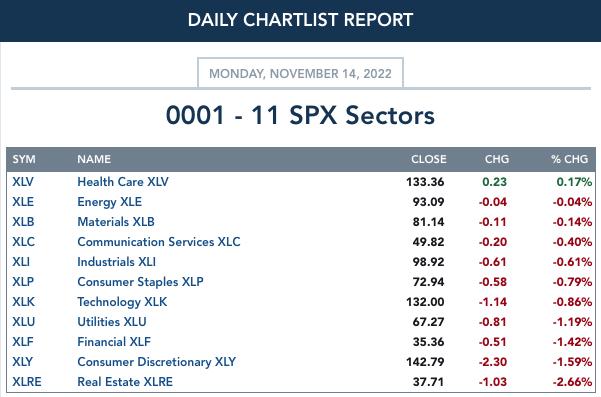Sort by the CLOSE column header
The image size is (601, 397).
click(429, 159)
